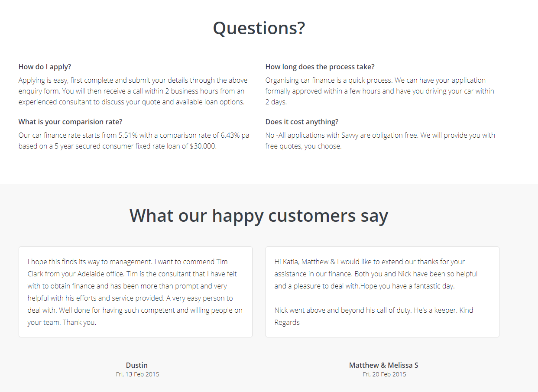The height and width of the screenshot is (392, 538).
Task: Click the "2 days." text in process answer
Action: coord(276,102)
